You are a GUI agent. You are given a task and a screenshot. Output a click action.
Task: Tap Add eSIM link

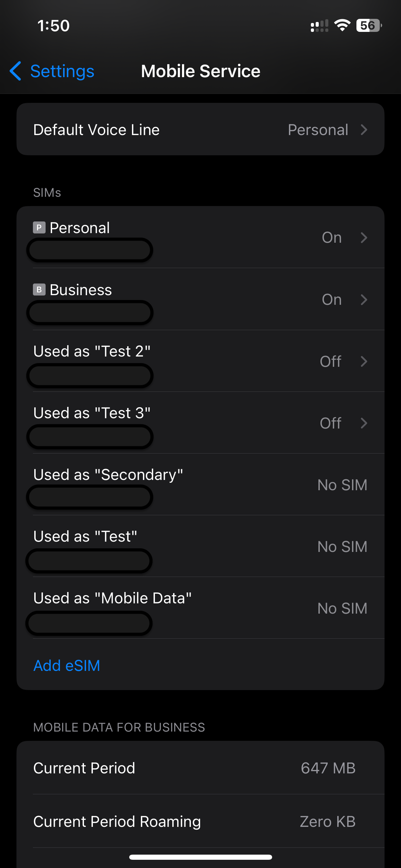[67, 665]
